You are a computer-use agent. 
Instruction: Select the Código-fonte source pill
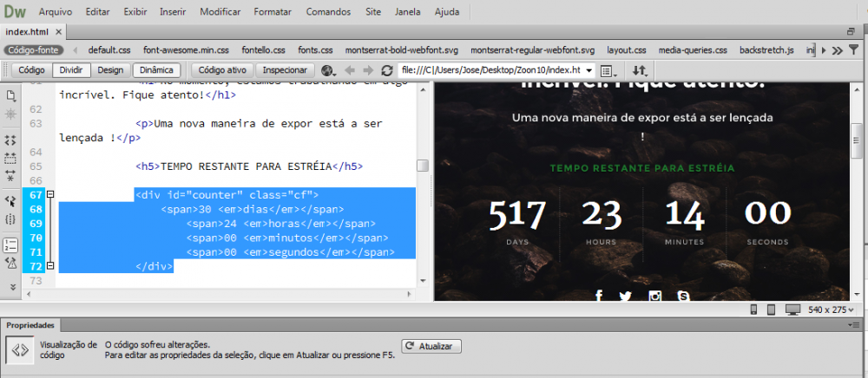(34, 50)
